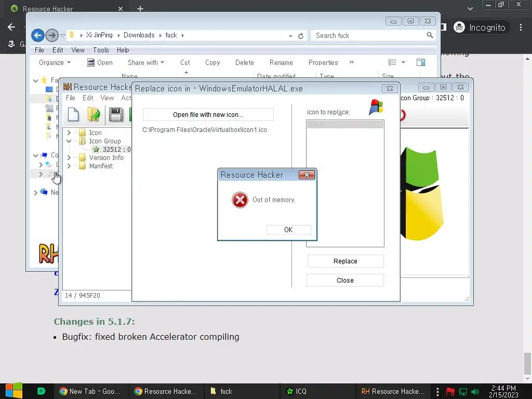Click Properties in Explorer toolbar
Image resolution: width=532 pixels, height=399 pixels.
pos(323,62)
